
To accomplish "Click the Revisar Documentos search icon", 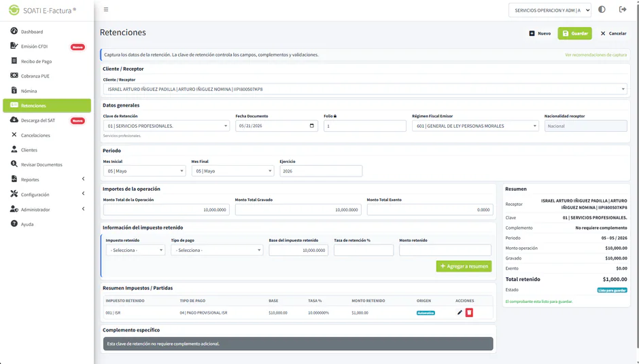I will pyautogui.click(x=14, y=164).
